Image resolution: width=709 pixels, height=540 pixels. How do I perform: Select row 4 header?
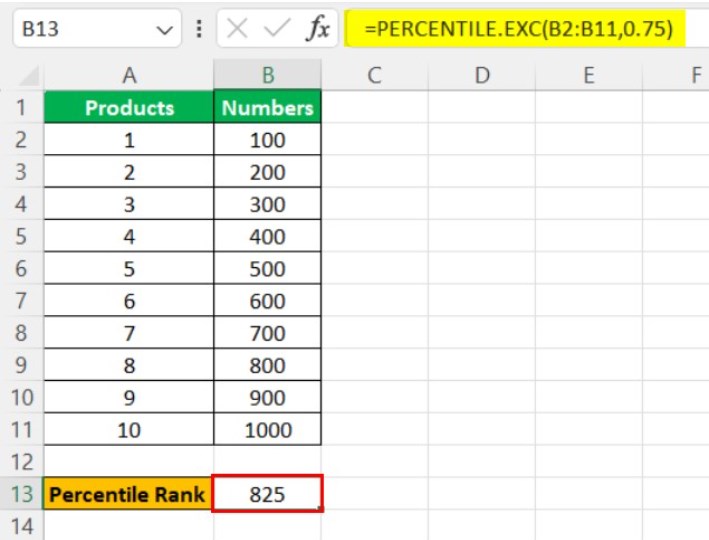pos(21,204)
